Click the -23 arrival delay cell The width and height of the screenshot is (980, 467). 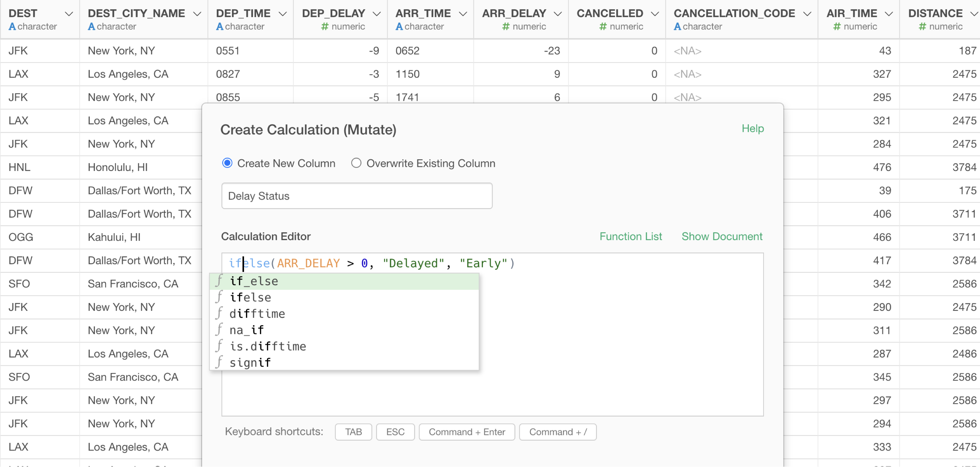point(521,51)
